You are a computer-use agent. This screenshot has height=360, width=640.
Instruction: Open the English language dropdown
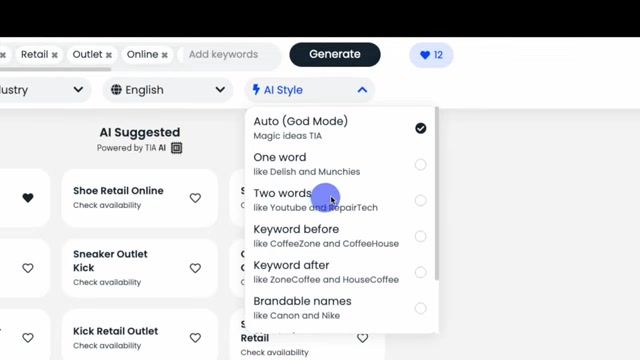tap(167, 90)
